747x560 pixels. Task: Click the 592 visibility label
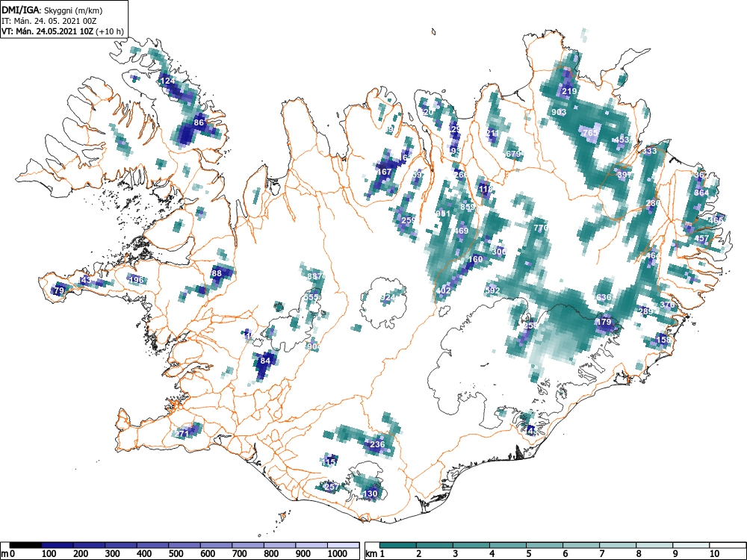click(x=493, y=290)
